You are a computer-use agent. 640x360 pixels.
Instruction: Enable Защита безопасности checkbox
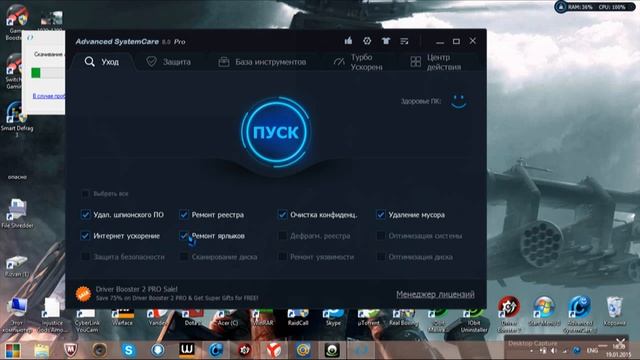click(85, 257)
